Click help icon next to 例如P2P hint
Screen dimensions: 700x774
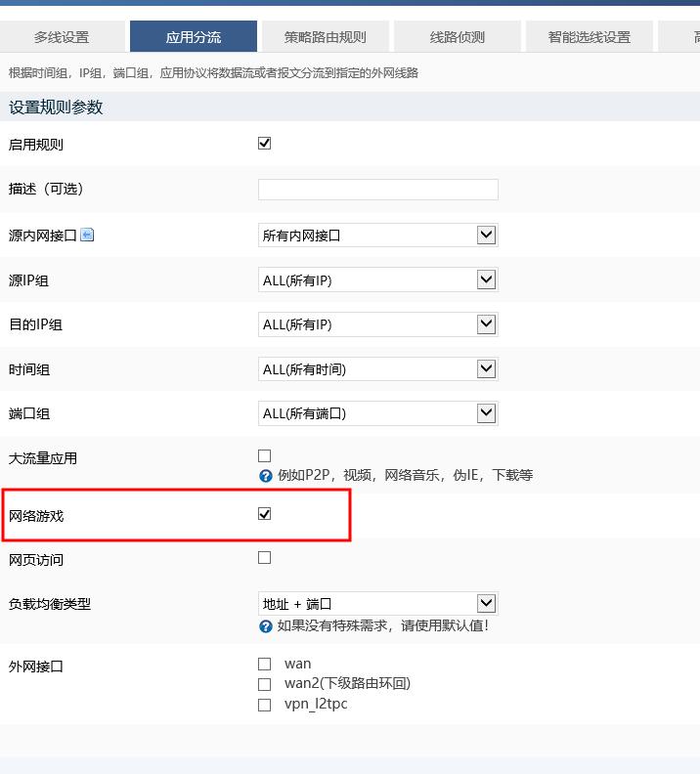pos(265,476)
